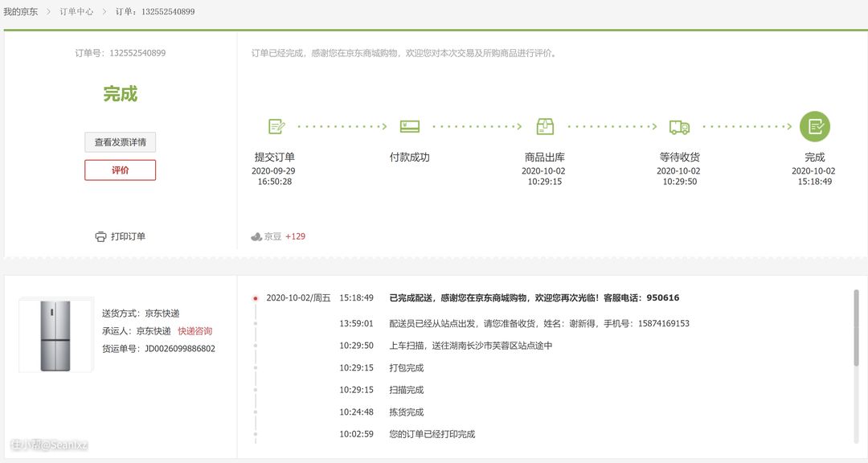The width and height of the screenshot is (868, 463).
Task: Click the 送货方式: 京东快递 line
Action: point(141,313)
